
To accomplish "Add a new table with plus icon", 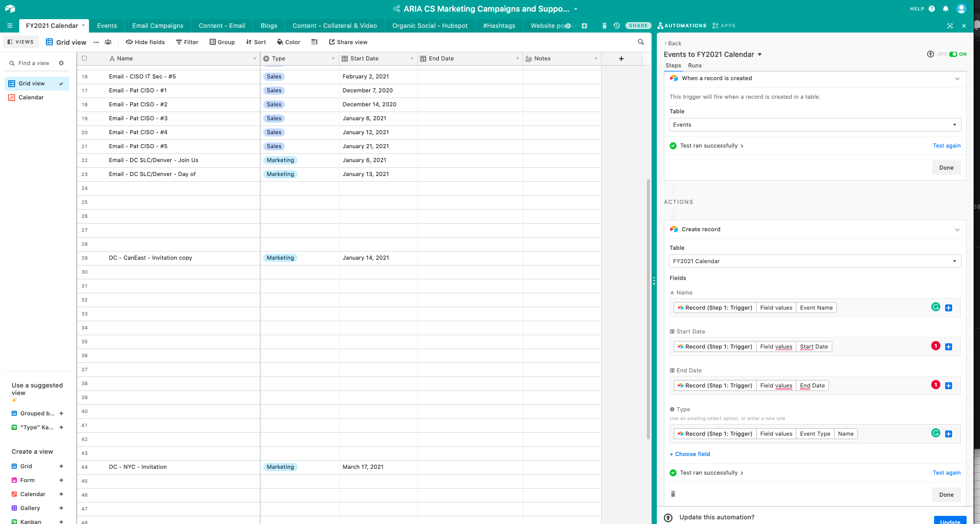I will click(x=584, y=26).
